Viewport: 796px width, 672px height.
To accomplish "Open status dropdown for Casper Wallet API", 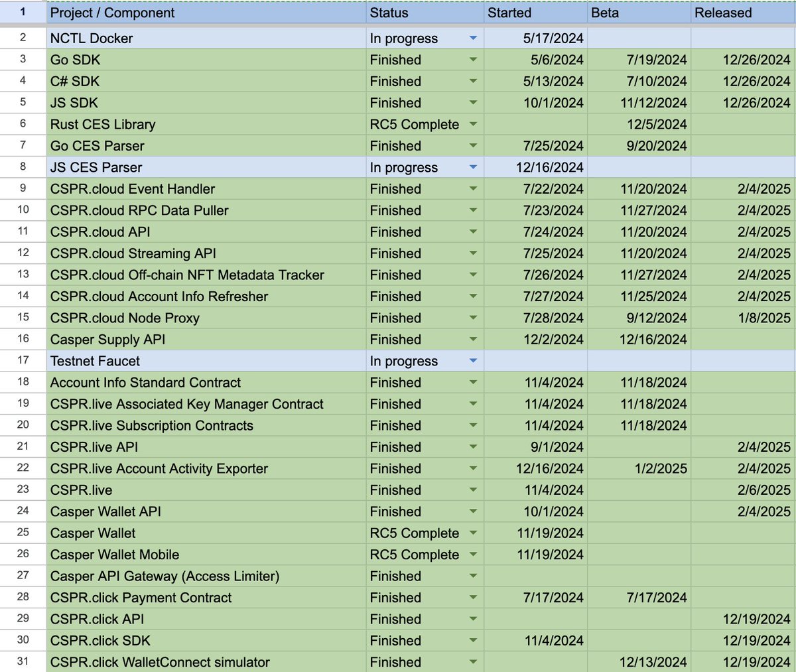I will [473, 511].
